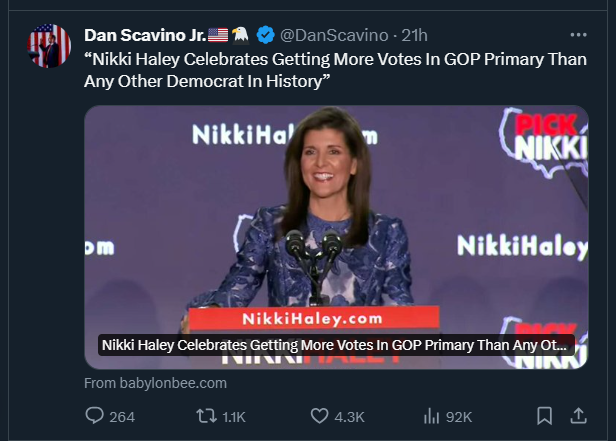Open Dan Scavino's profile avatar
Screen dimensions: 616x441
(49, 45)
